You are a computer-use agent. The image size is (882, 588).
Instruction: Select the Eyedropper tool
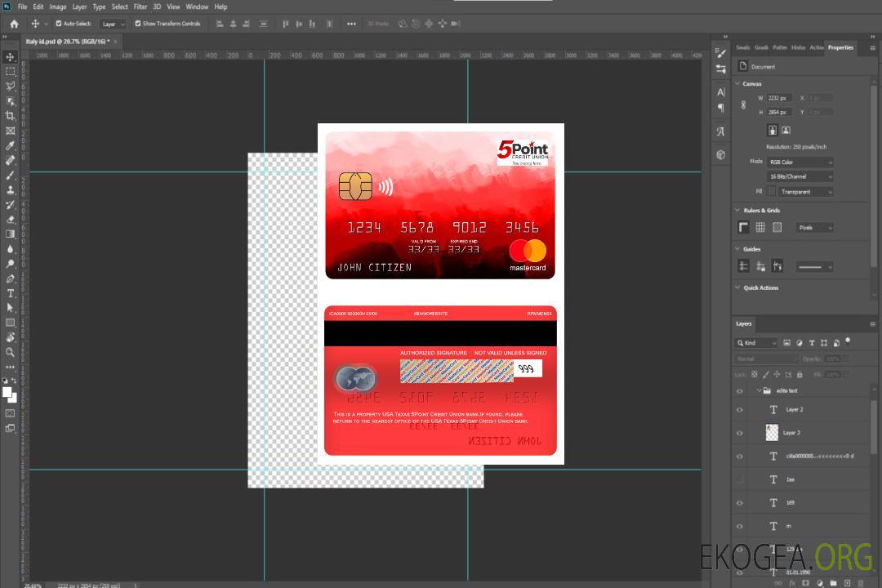(x=10, y=145)
